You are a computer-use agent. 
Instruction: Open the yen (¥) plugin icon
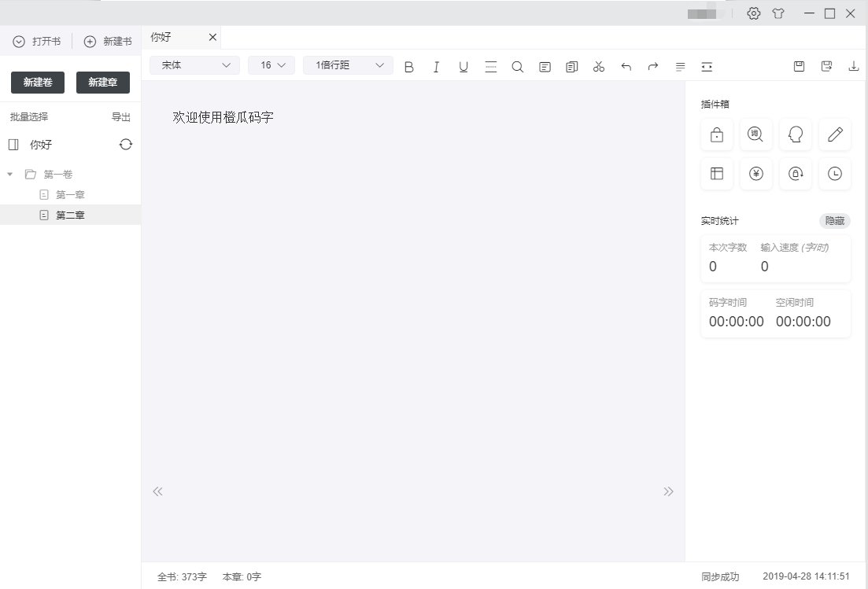pos(755,174)
